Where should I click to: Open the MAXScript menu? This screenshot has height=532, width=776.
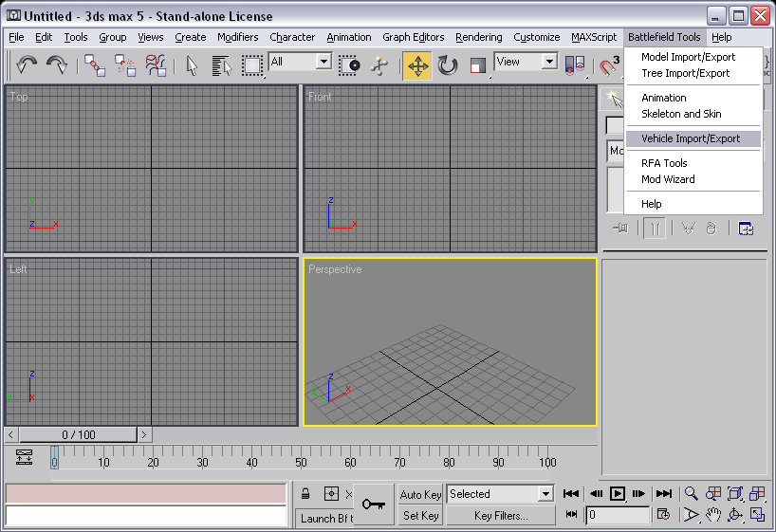pos(594,37)
